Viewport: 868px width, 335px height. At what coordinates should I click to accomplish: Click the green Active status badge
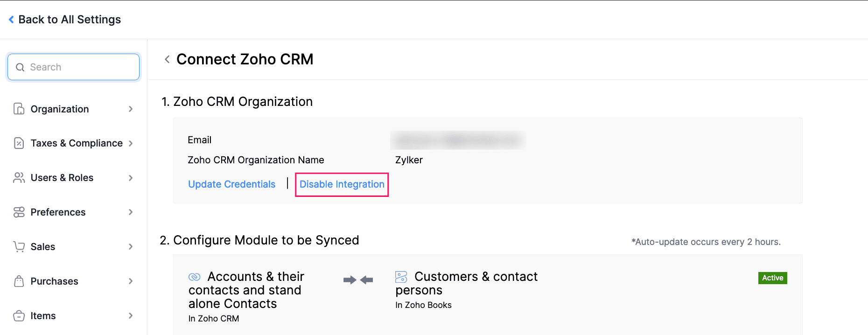tap(772, 278)
